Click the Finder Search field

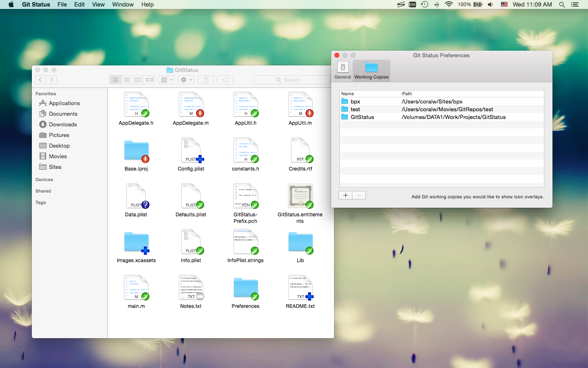click(x=292, y=80)
